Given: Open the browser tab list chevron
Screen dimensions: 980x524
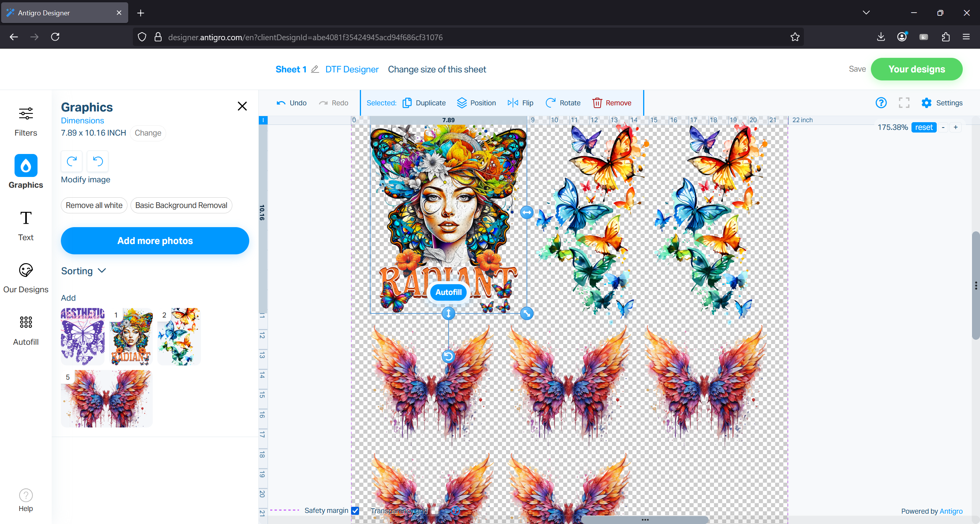Looking at the screenshot, I should (866, 13).
